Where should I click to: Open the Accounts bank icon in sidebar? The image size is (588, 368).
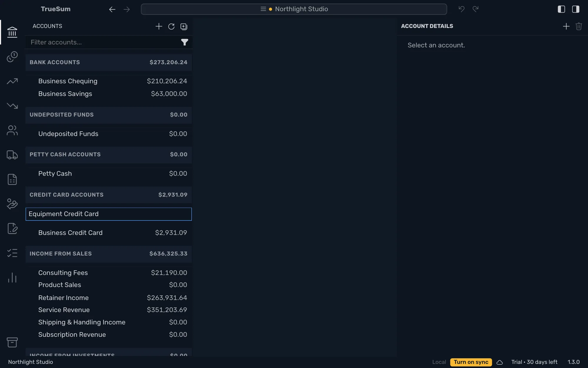point(12,32)
